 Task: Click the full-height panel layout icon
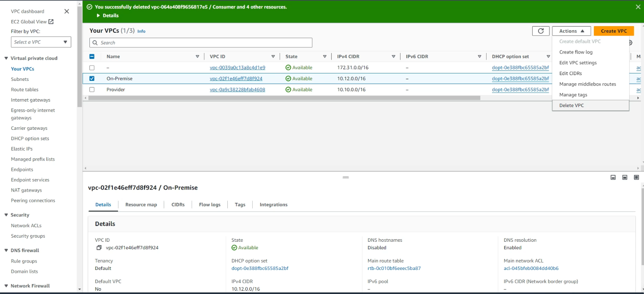(637, 177)
